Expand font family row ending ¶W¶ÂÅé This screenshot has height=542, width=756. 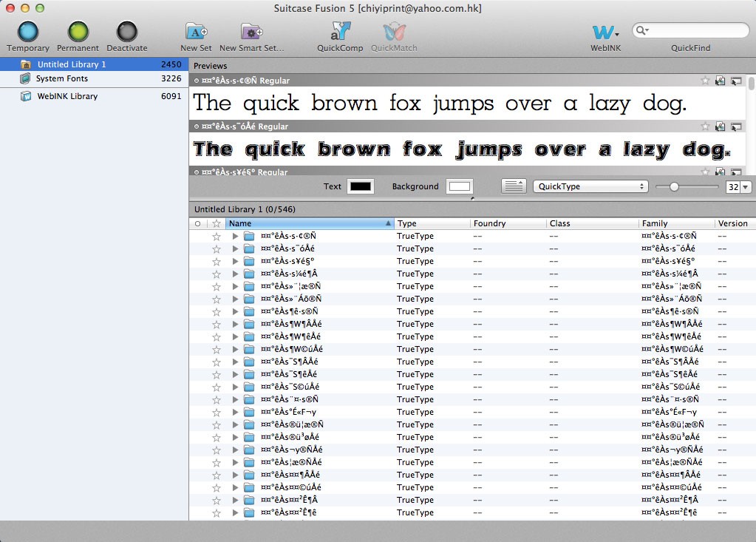235,324
